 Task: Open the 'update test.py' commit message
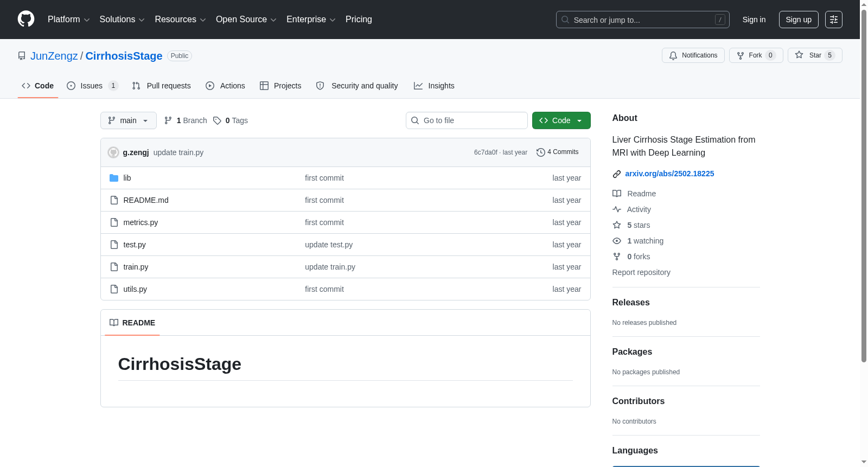[329, 245]
